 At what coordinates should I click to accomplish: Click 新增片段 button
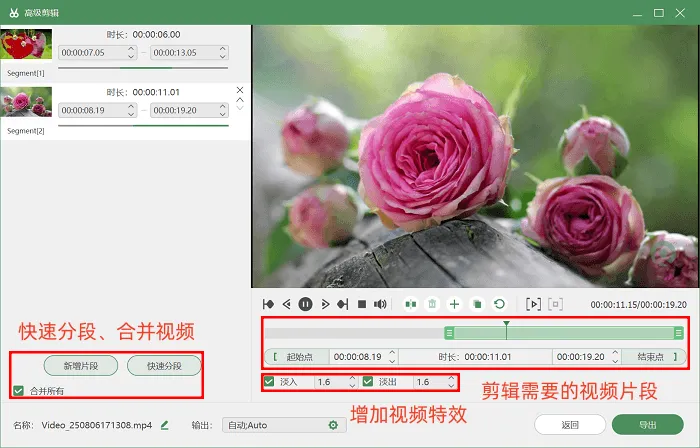click(81, 366)
